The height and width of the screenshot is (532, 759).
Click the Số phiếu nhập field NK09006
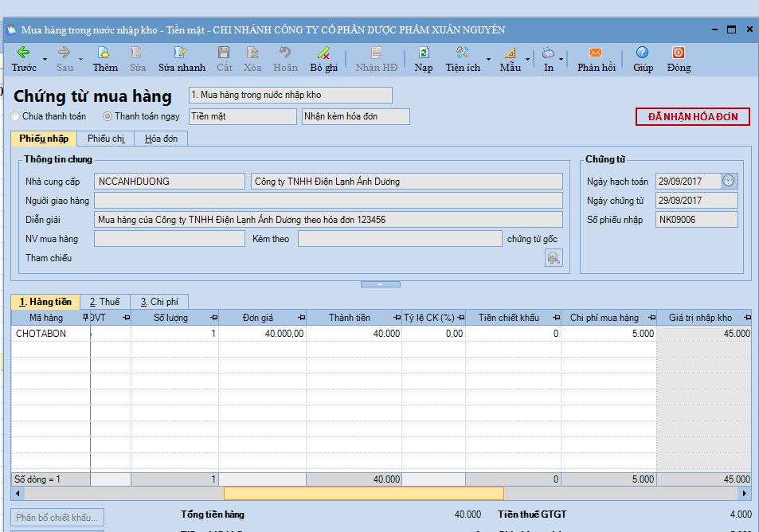[697, 220]
